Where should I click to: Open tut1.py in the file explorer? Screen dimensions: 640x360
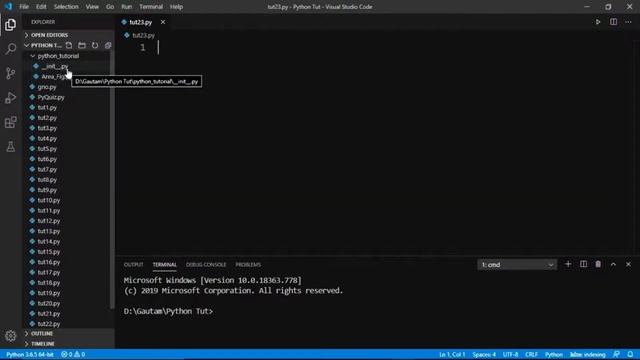tap(47, 107)
